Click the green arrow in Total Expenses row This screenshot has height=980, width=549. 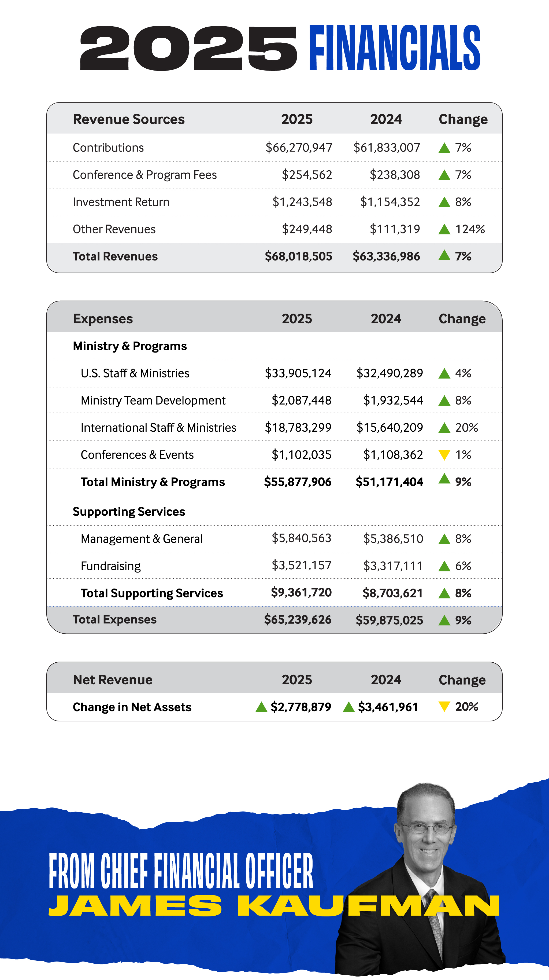pos(444,621)
